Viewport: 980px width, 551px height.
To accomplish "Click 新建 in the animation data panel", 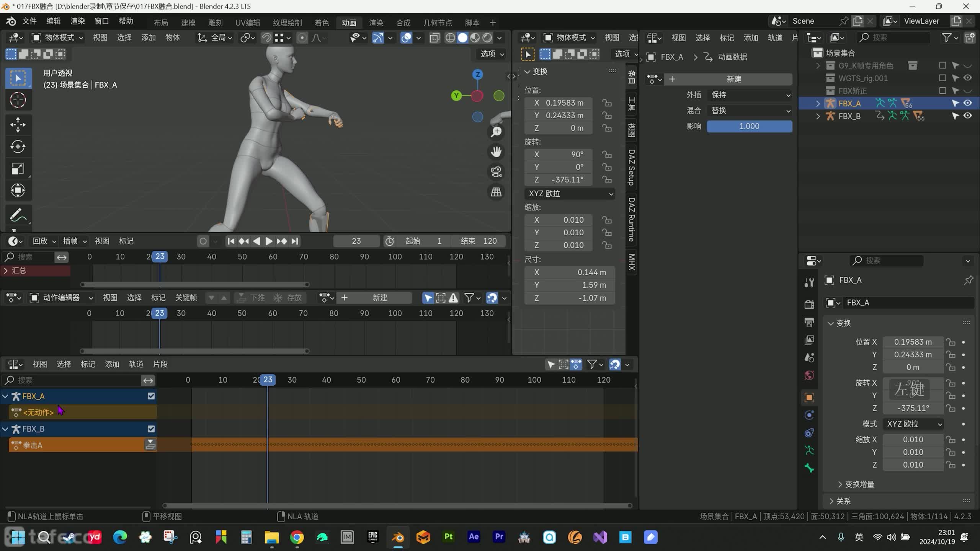I will (728, 79).
